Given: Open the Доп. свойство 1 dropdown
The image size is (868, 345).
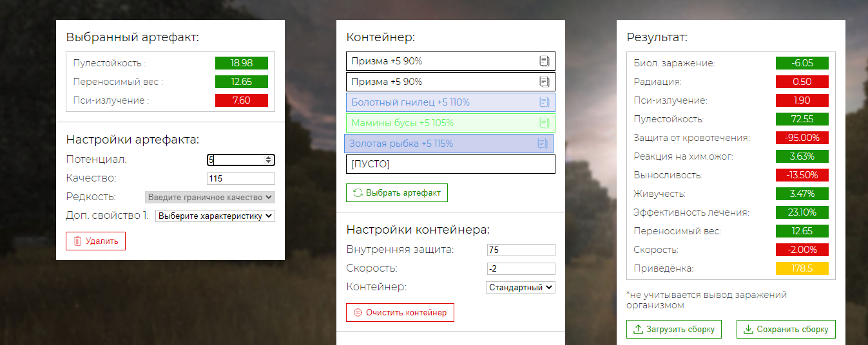Looking at the screenshot, I should coord(215,216).
